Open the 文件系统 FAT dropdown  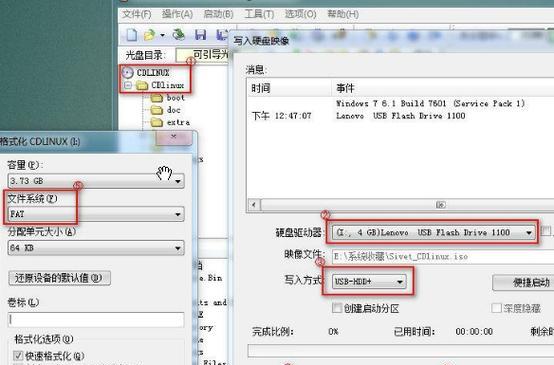[x=96, y=214]
